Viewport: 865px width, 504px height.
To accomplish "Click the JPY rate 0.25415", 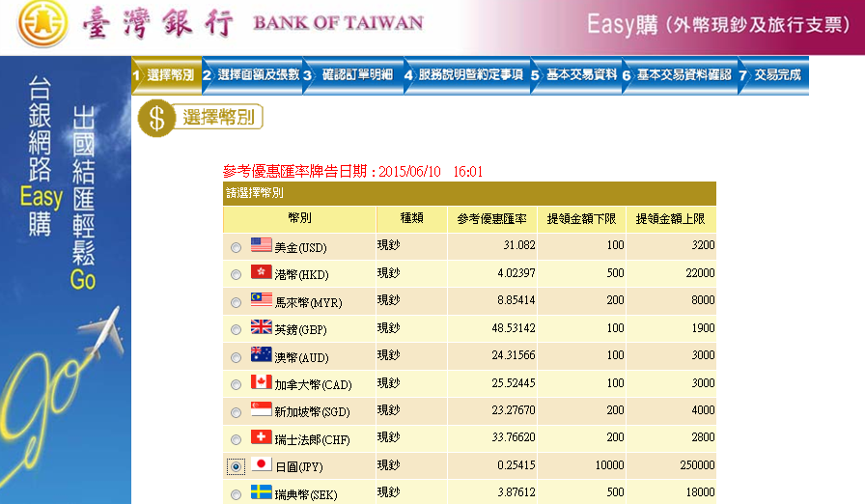I will point(516,465).
